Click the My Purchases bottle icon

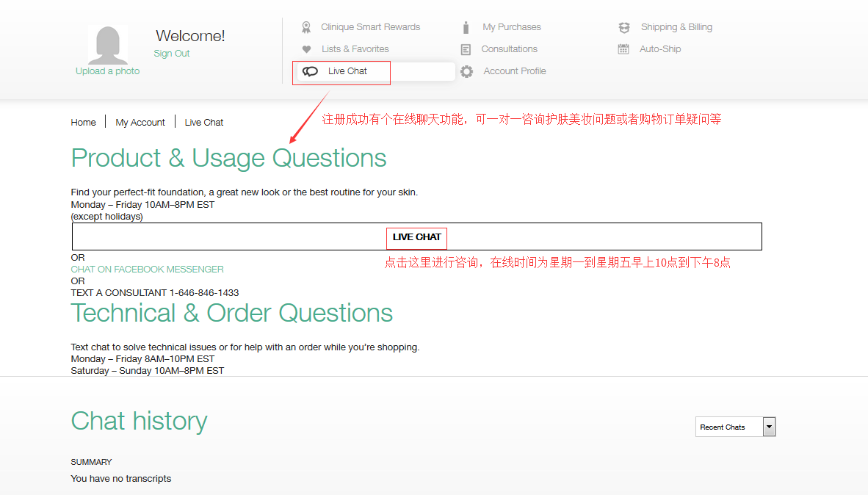466,27
